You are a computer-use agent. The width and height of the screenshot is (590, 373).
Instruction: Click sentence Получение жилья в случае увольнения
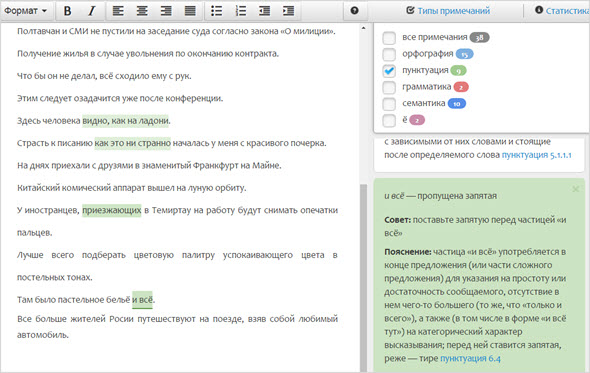coord(148,53)
